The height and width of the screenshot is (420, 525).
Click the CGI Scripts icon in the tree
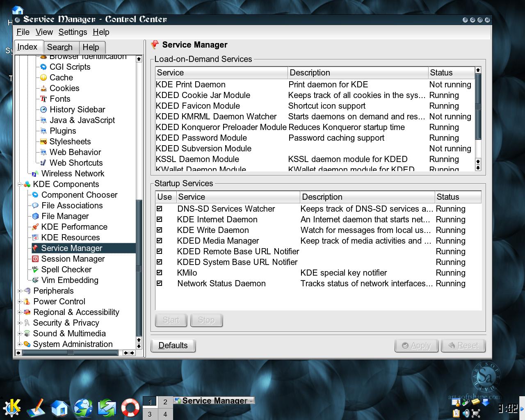[x=43, y=67]
